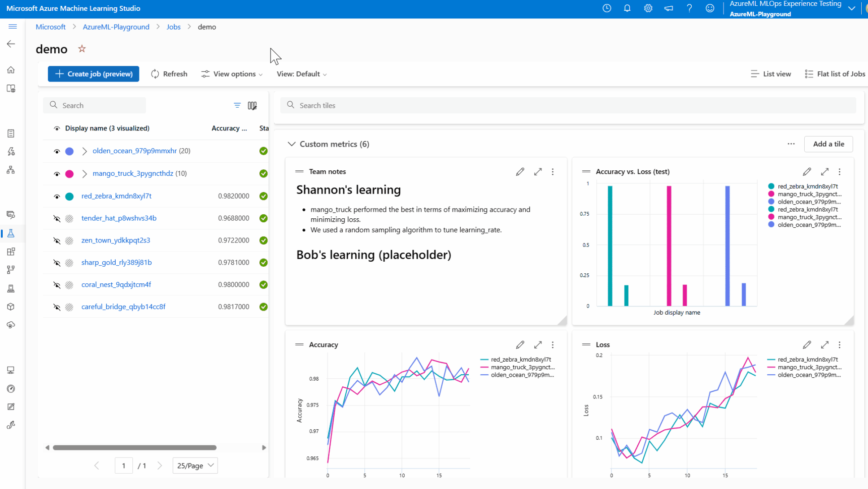Switch to List view
Screen dimensions: 868x489
tap(771, 74)
